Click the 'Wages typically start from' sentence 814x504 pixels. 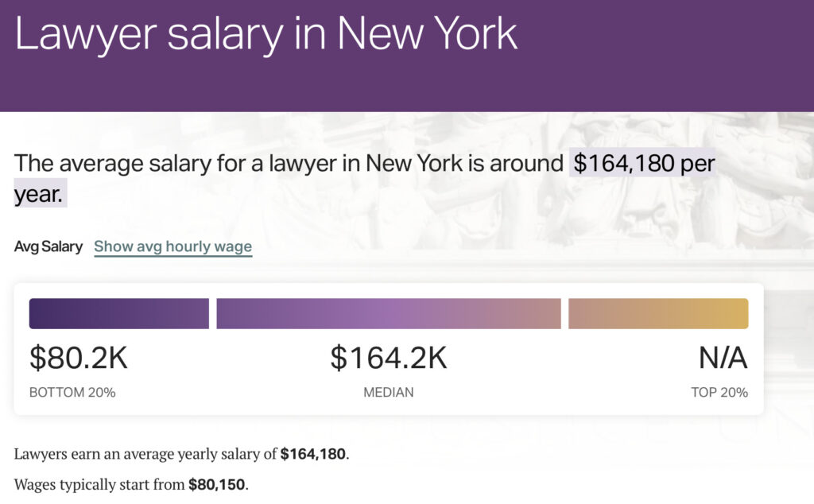click(131, 485)
